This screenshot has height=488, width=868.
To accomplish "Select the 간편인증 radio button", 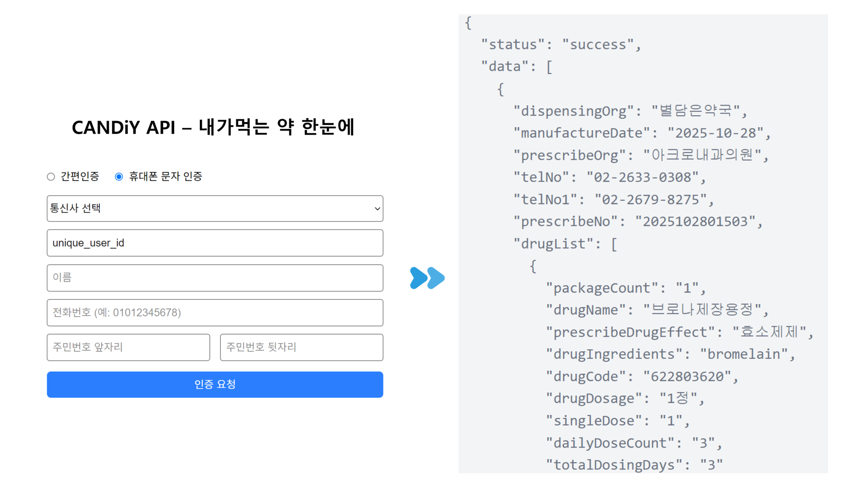I will pyautogui.click(x=51, y=177).
